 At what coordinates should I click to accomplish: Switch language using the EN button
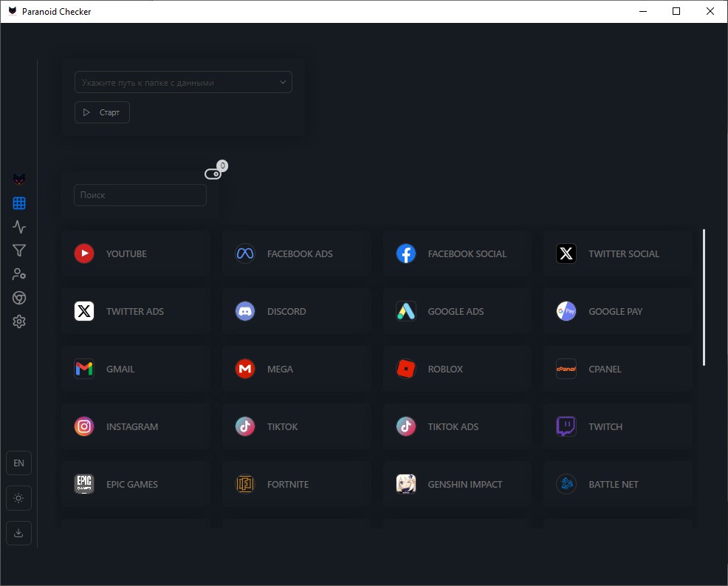pyautogui.click(x=18, y=463)
